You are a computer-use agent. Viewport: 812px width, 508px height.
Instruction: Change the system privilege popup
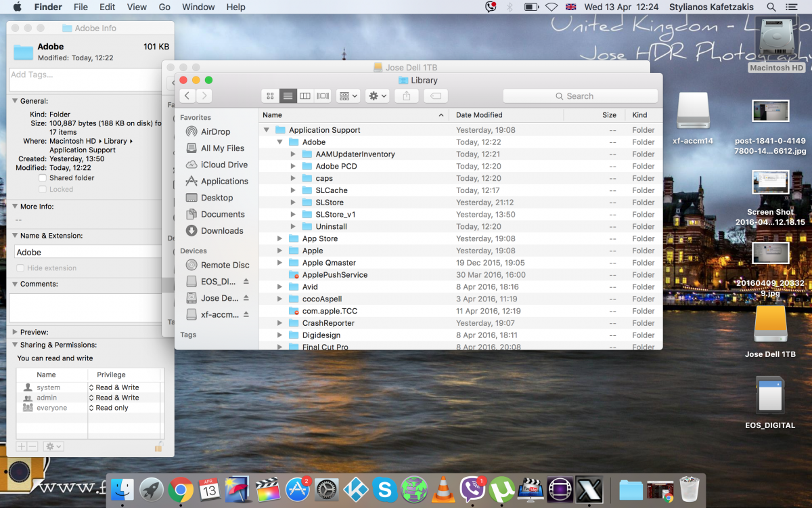click(x=114, y=387)
